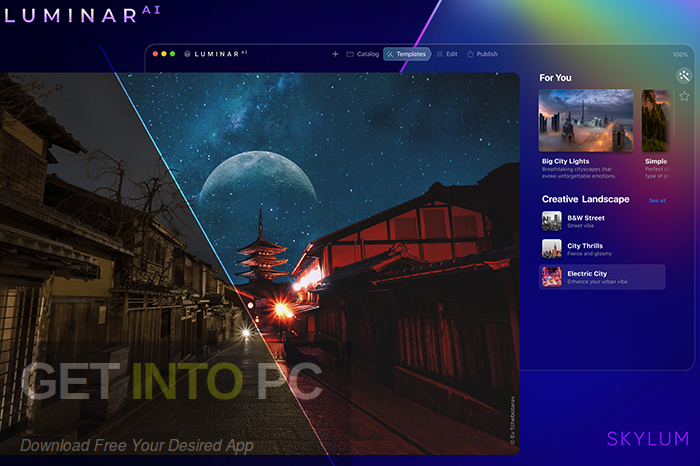
Task: Click the "Fierce and gloomy" description text
Action: (589, 254)
